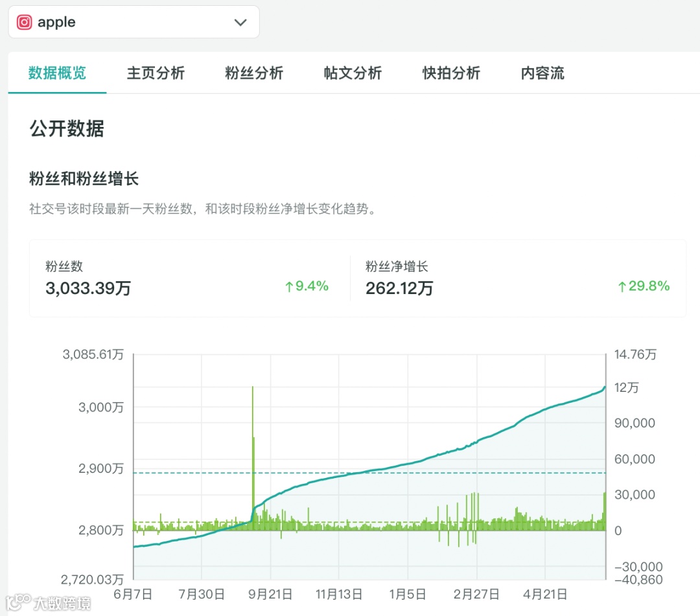Select the 3,033.39万 follower count value

pyautogui.click(x=88, y=288)
